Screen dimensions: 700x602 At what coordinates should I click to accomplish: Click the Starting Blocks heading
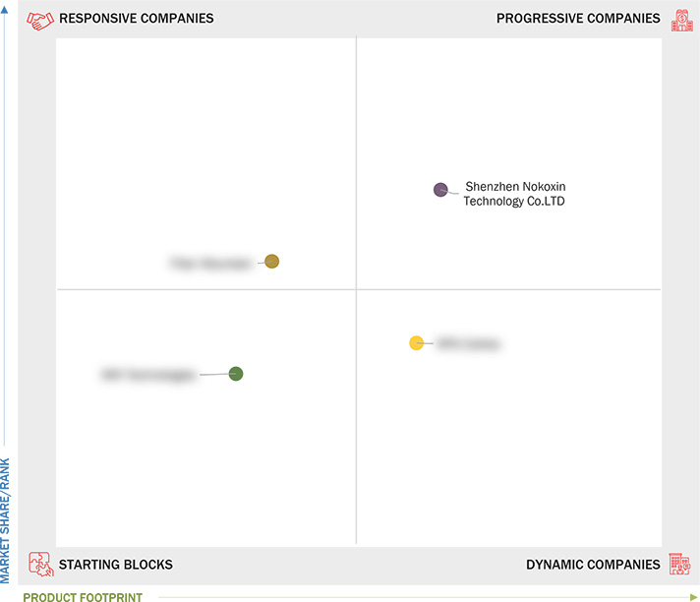(x=116, y=565)
